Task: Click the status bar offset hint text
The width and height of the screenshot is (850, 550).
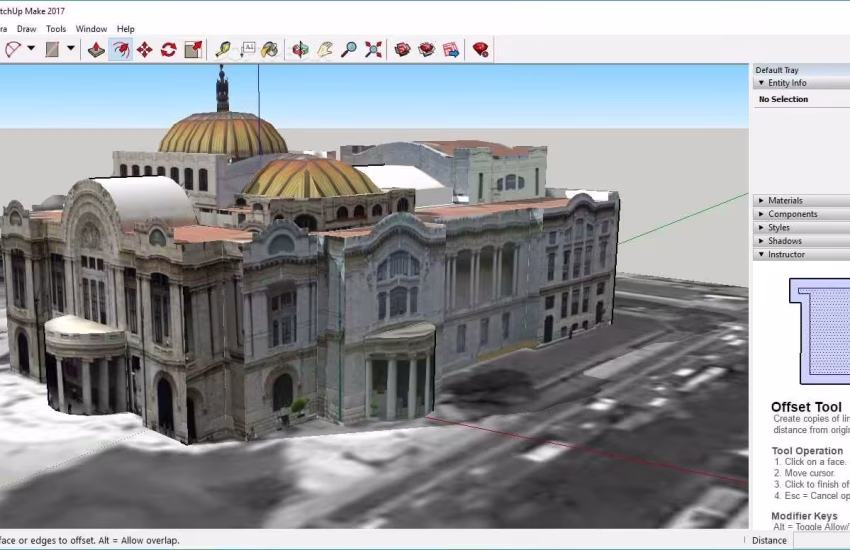Action: pyautogui.click(x=89, y=540)
